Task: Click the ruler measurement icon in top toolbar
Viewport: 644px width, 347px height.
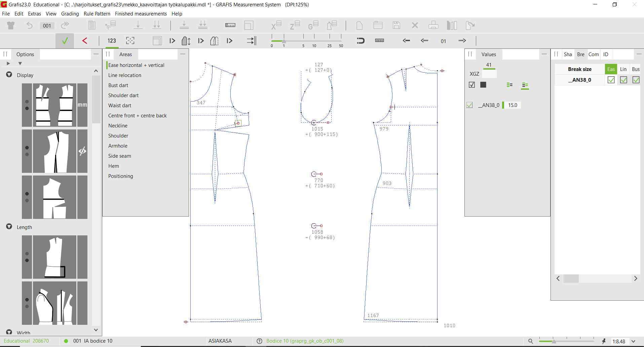Action: (x=230, y=26)
